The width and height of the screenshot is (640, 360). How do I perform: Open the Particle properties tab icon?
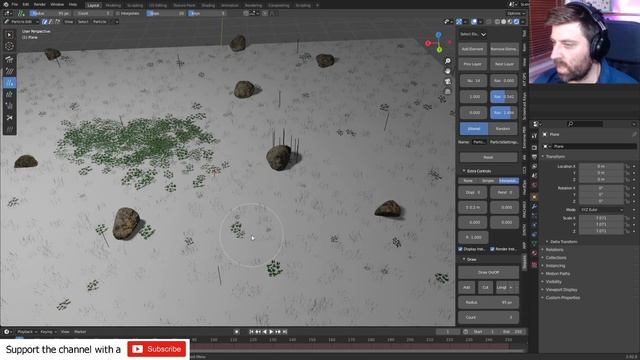tap(534, 216)
